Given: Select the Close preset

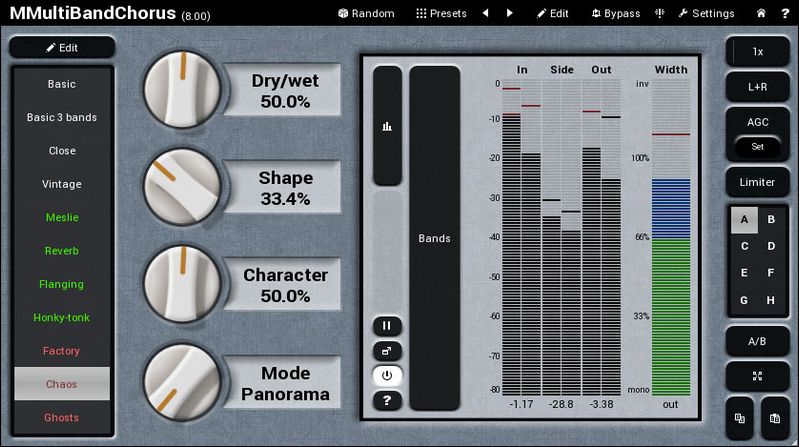Looking at the screenshot, I should coord(62,151).
